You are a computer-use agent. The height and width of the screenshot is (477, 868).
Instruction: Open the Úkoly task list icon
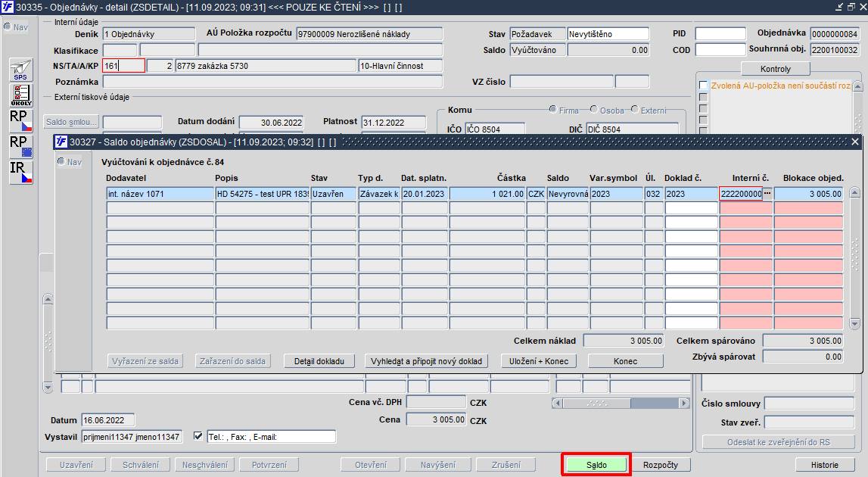(21, 95)
